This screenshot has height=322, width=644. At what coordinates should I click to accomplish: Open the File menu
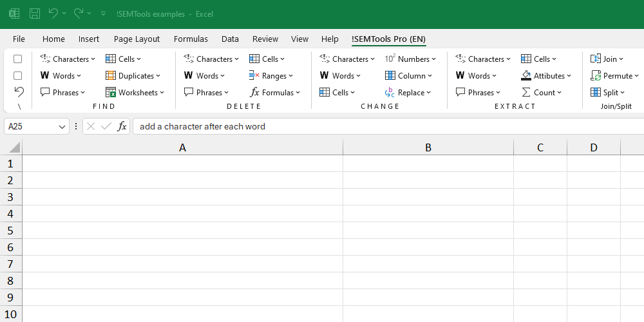pos(19,39)
